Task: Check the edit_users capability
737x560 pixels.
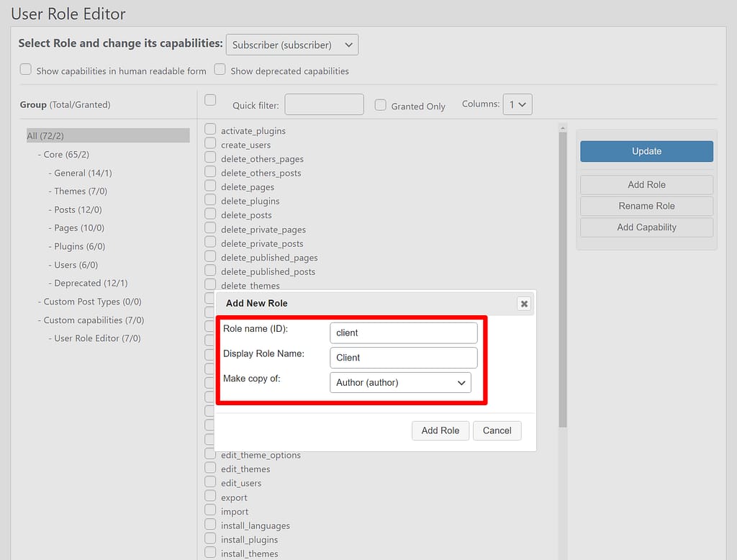Action: (x=210, y=482)
